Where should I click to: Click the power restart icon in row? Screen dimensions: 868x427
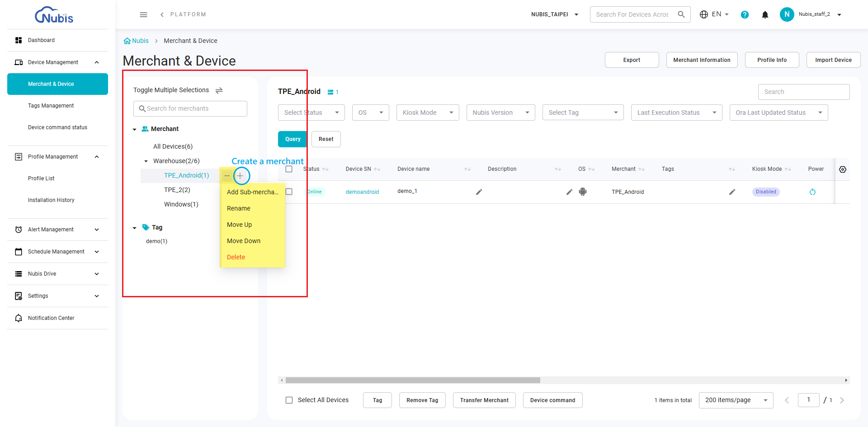[812, 192]
